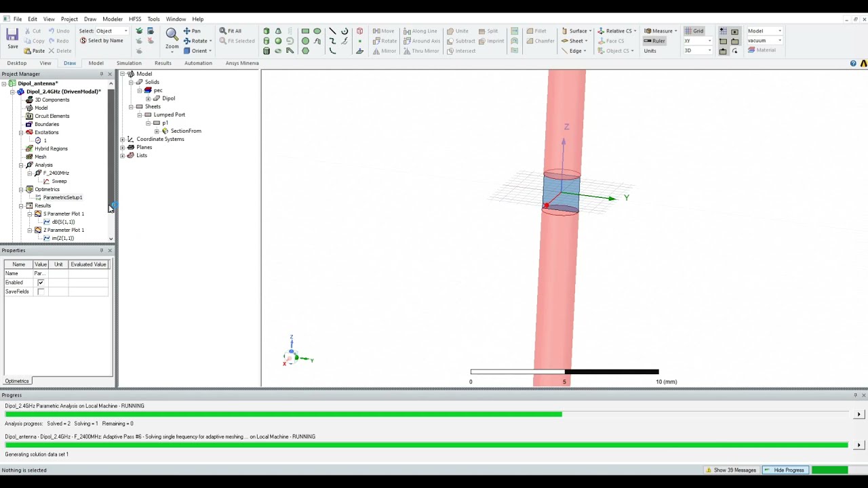The height and width of the screenshot is (488, 868).
Task: Switch to the Ansys Minerva tab
Action: pos(242,63)
